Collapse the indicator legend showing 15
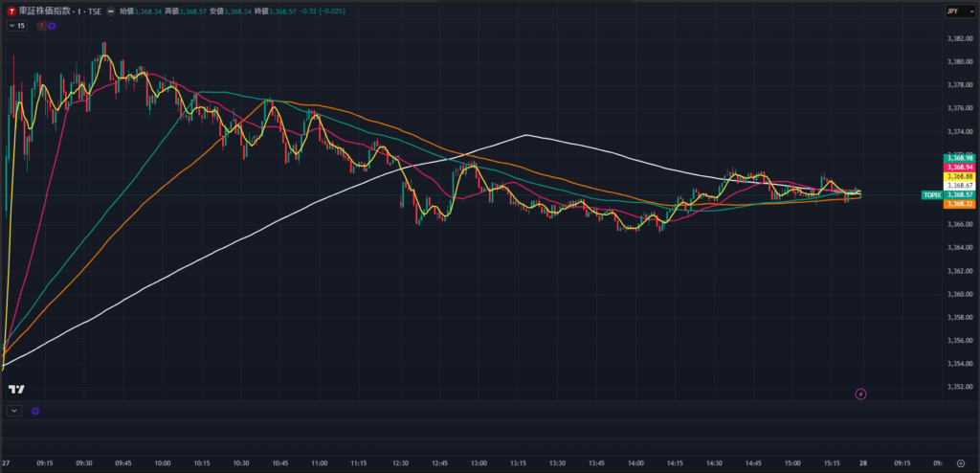The image size is (980, 473). tap(16, 26)
